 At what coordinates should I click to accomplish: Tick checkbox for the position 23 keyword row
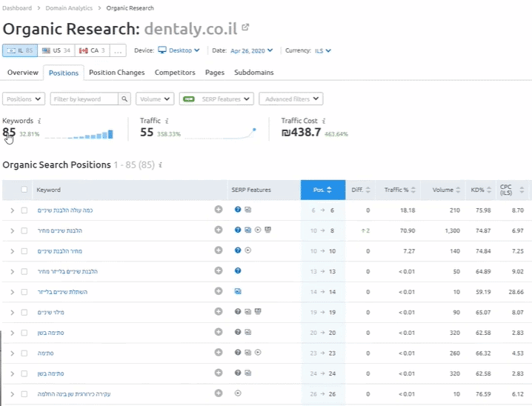(x=24, y=353)
